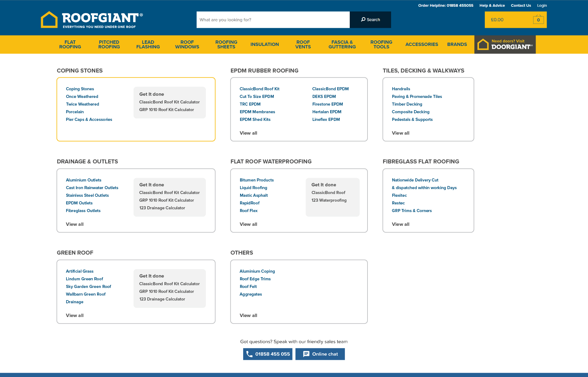Viewport: 588px width, 377px height.
Task: Expand the Roofing Tools menu
Action: pyautogui.click(x=381, y=44)
